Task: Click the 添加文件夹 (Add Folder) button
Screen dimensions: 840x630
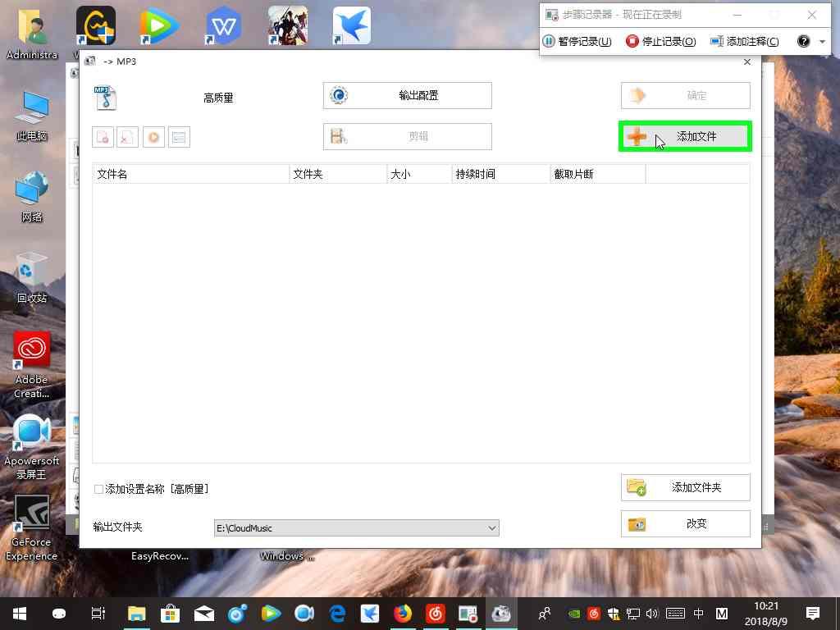Action: pyautogui.click(x=685, y=487)
